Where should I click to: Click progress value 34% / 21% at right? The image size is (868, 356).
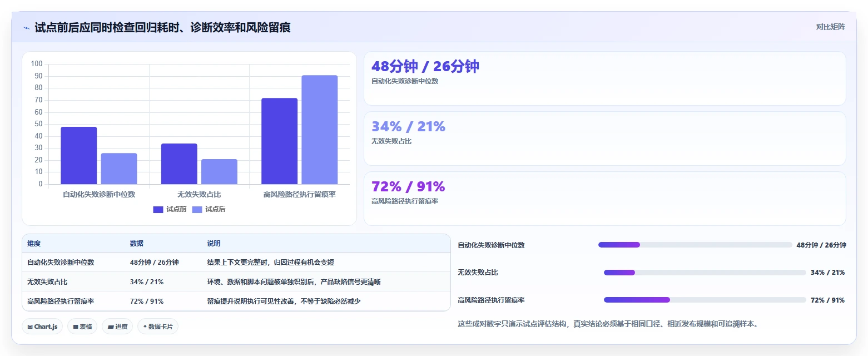[x=828, y=273]
